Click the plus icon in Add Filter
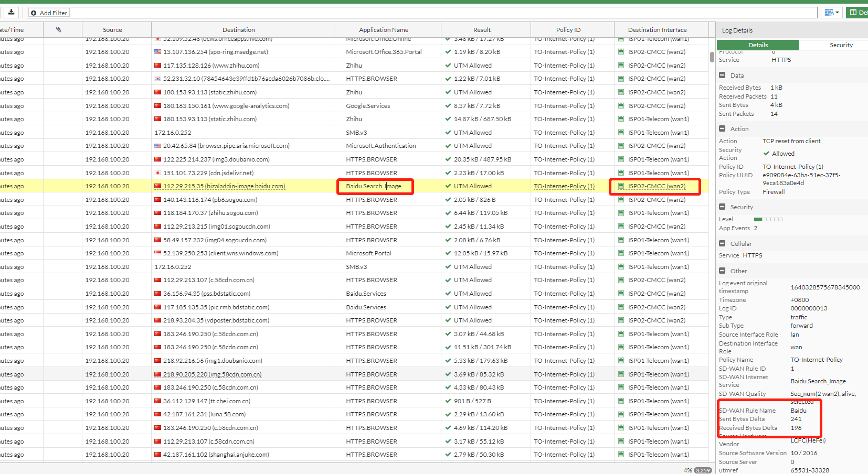The image size is (868, 474). tap(33, 13)
